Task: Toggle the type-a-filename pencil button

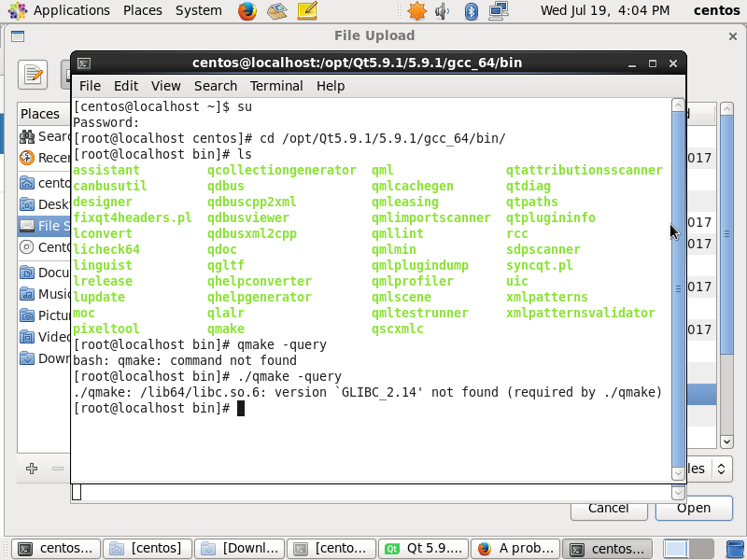Action: click(33, 75)
